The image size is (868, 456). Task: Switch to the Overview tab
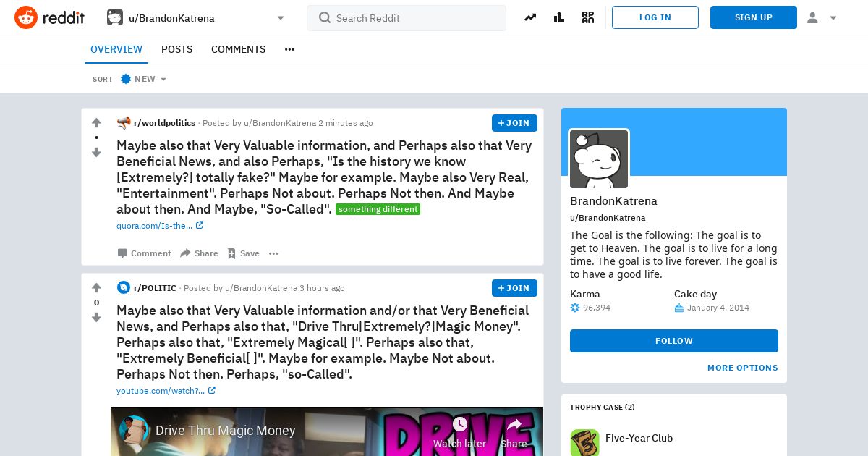tap(116, 49)
